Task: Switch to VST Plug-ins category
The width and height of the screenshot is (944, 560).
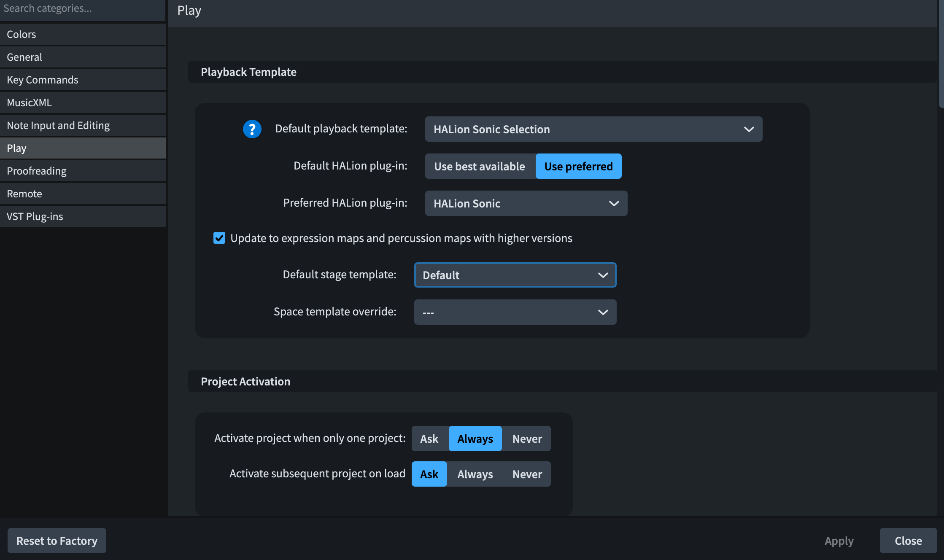Action: (x=83, y=216)
